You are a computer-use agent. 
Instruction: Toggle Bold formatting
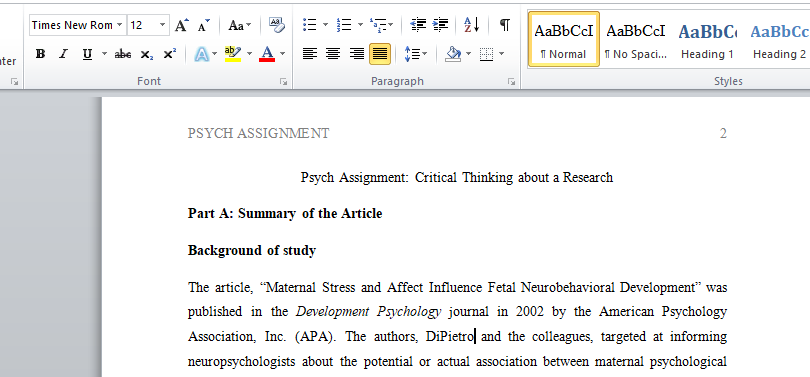click(x=40, y=54)
